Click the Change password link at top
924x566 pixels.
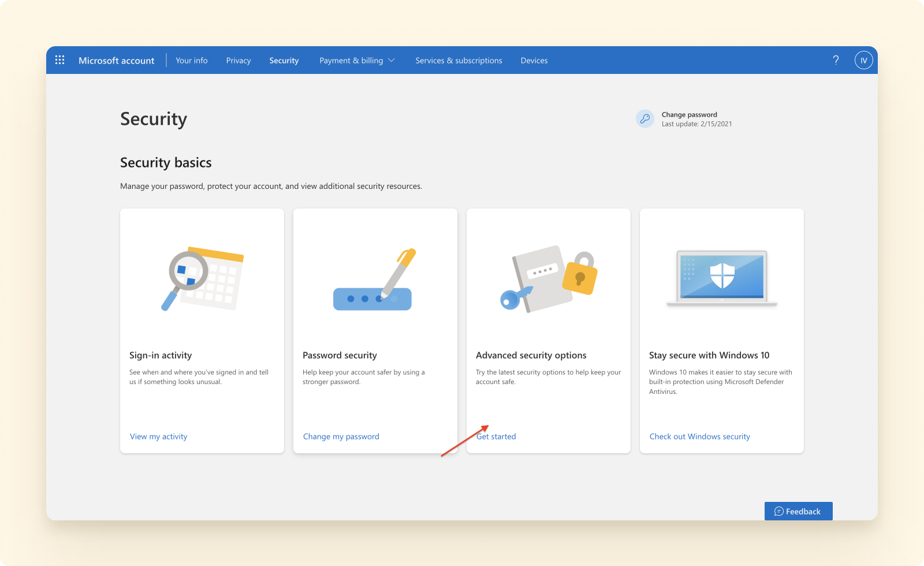point(690,114)
